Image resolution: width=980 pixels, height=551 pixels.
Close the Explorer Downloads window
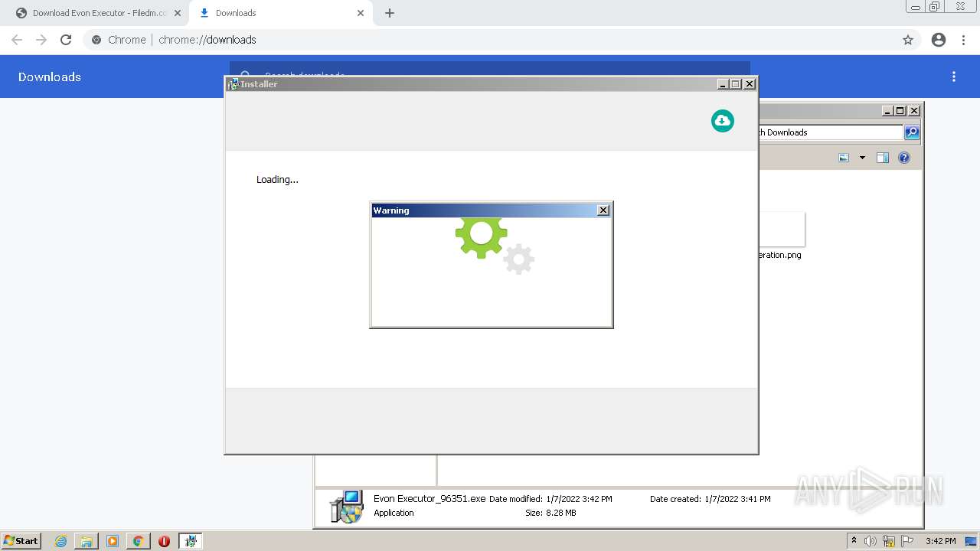pos(914,111)
